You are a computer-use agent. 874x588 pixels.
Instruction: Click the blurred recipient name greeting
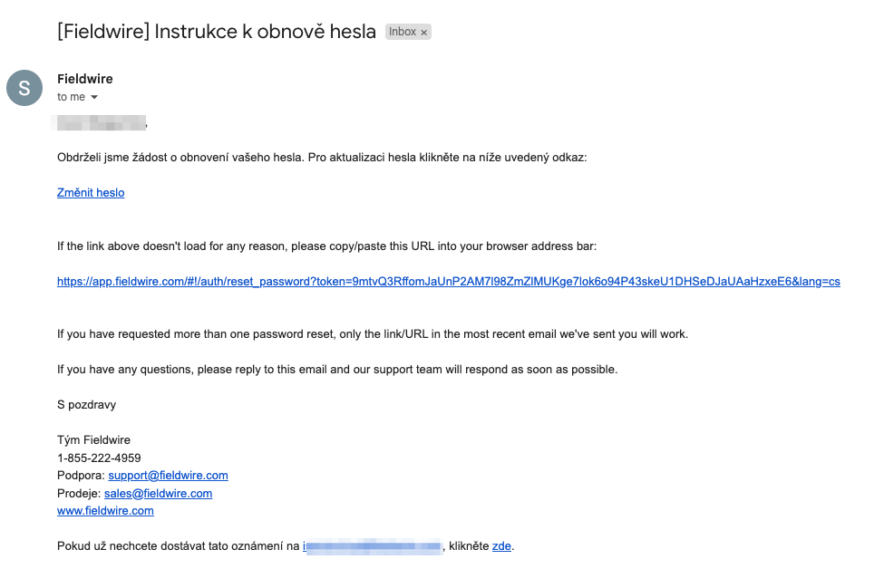point(102,122)
